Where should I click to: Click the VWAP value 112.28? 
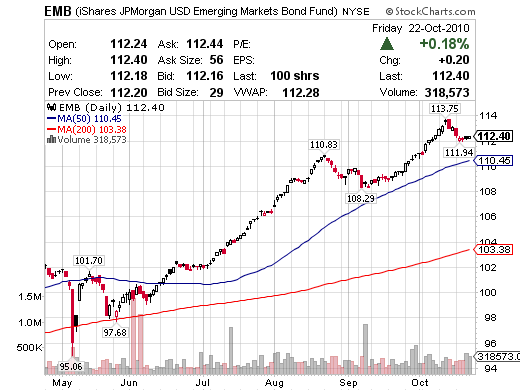coord(301,92)
